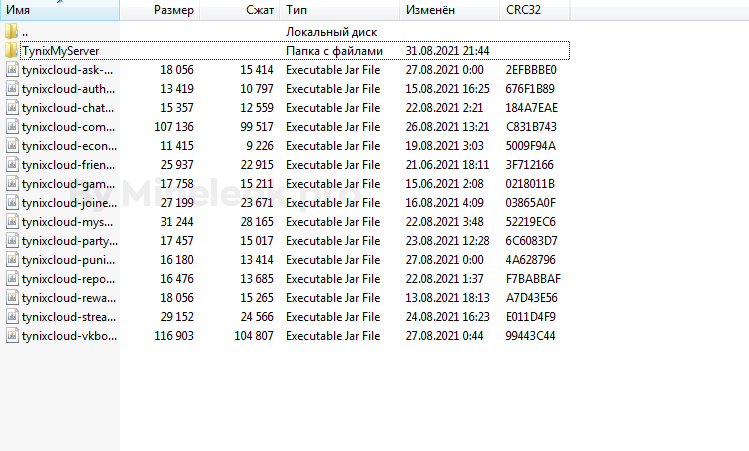Select the TynixMyServer folder icon
Viewport: 749px width, 451px height.
(x=11, y=51)
